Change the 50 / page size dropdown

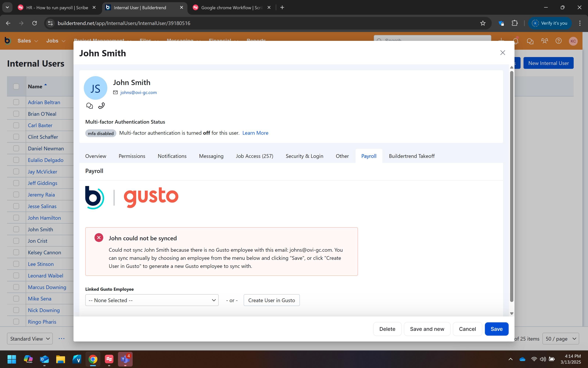[561, 339]
